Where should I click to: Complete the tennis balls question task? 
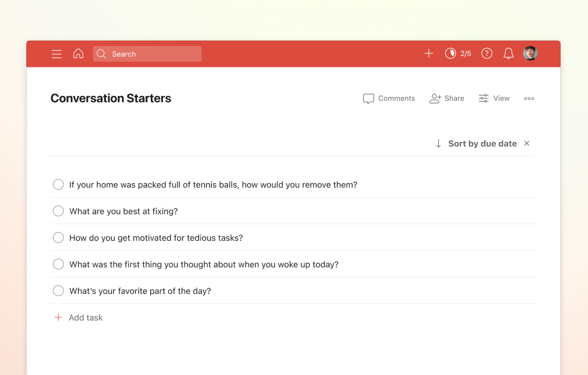click(58, 185)
